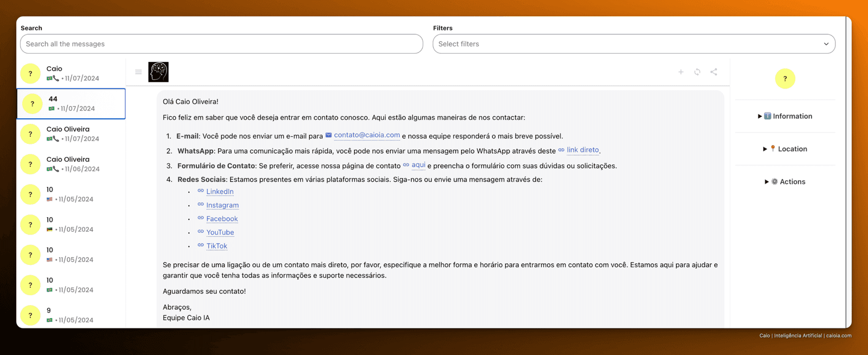Focus the 'Search all the messages' field

221,44
